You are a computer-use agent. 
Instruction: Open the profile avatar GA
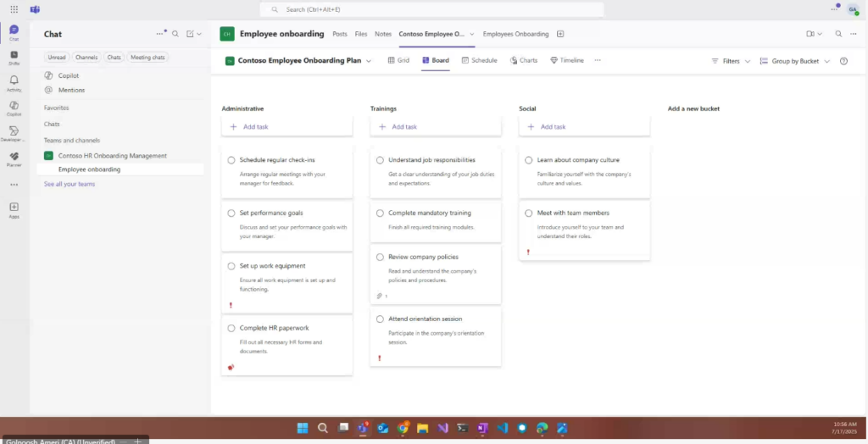pos(853,9)
